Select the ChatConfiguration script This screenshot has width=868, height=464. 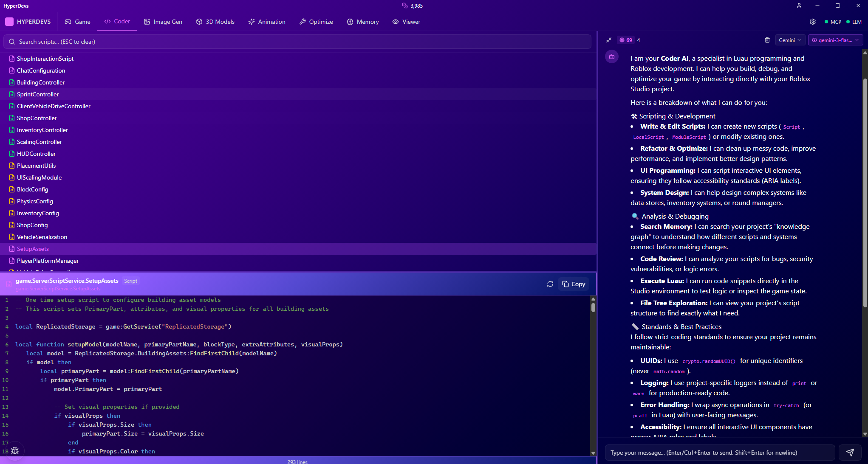coord(297,70)
